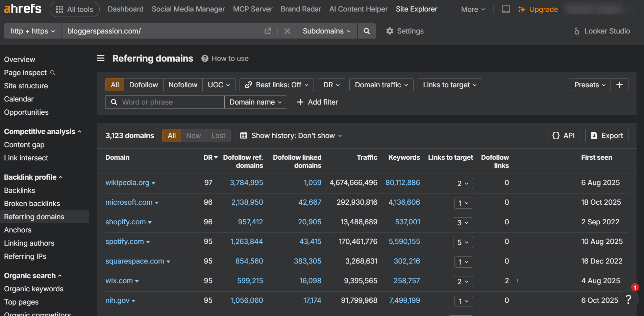Click the How to use help icon
The height and width of the screenshot is (316, 644).
tap(205, 58)
